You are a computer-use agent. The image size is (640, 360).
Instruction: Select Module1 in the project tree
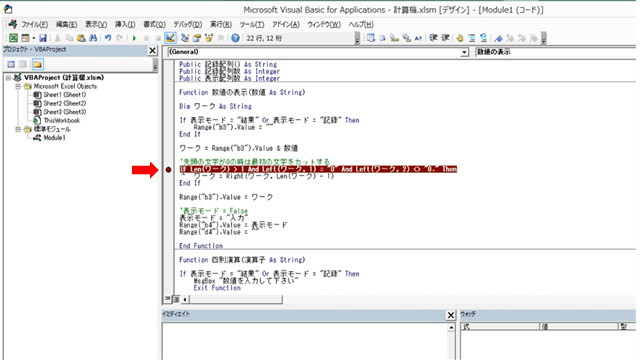[x=54, y=138]
